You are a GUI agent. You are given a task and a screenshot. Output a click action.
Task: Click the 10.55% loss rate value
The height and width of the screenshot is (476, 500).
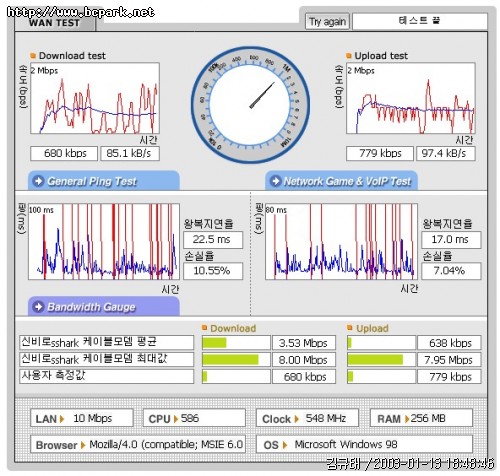click(x=213, y=271)
